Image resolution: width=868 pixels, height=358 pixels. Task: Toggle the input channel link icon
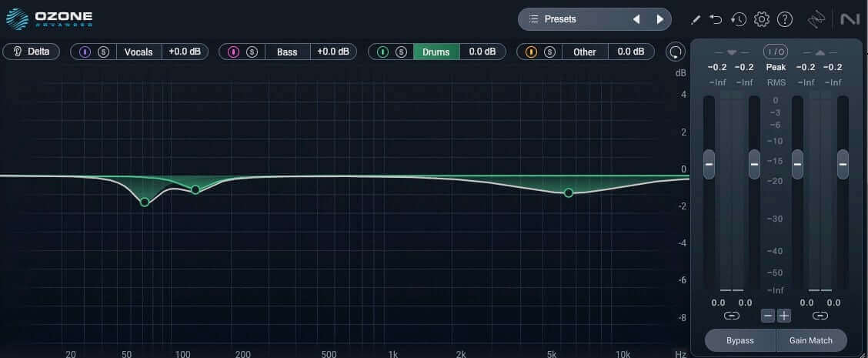[731, 316]
